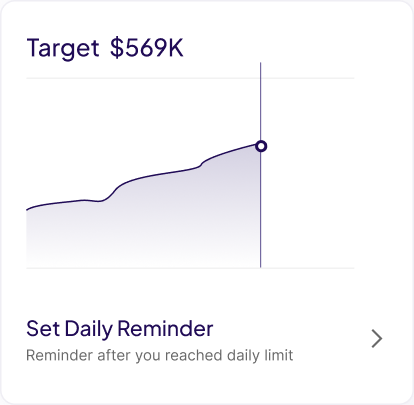Click the top horizontal gridline of chart
The image size is (414, 405).
(x=190, y=78)
